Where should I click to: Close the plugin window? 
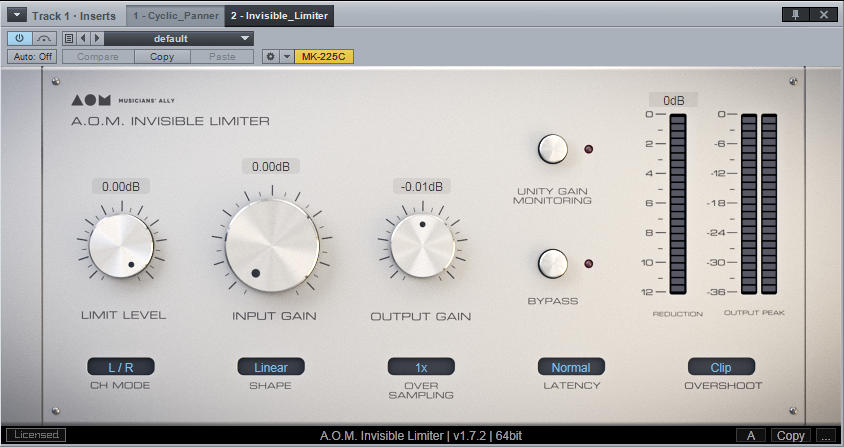[824, 15]
